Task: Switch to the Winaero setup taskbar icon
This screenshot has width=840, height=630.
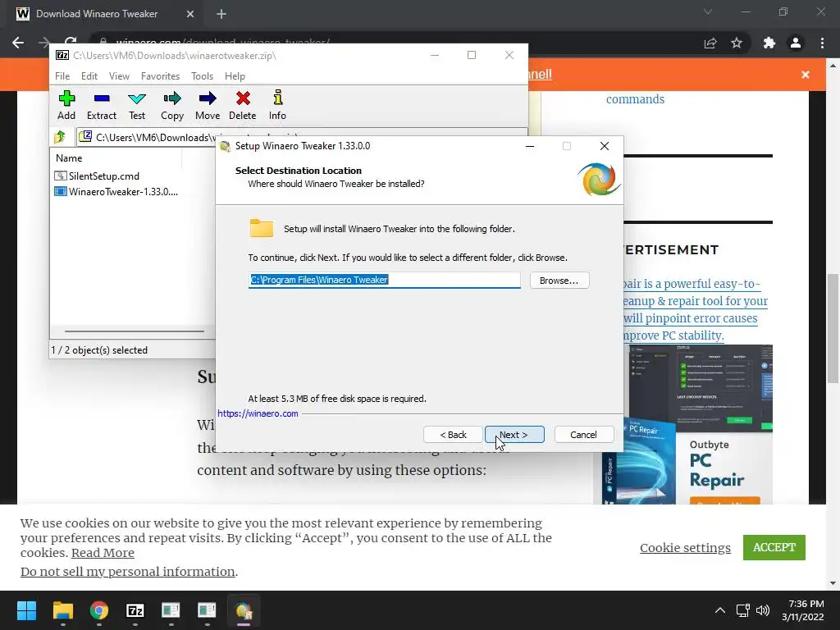Action: 243,610
